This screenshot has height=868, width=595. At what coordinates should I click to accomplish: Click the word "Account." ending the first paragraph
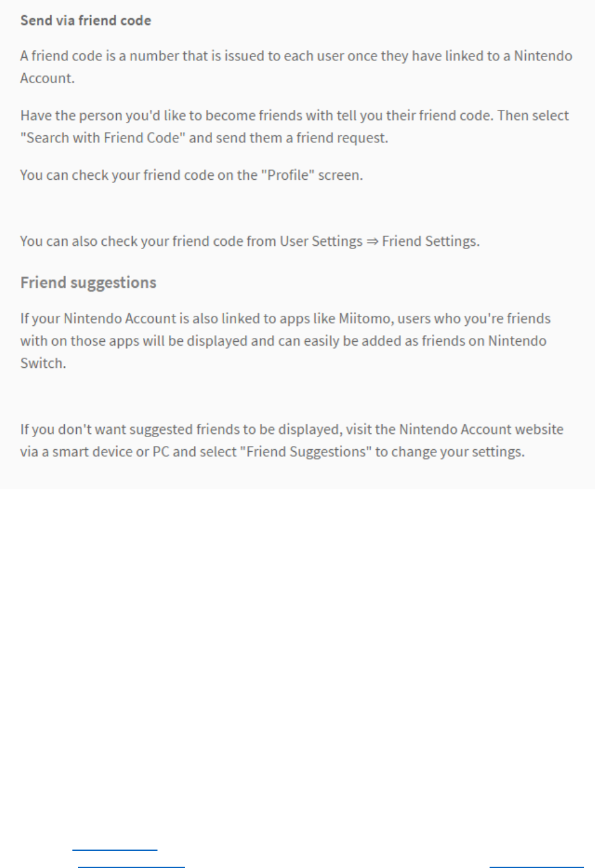click(48, 78)
